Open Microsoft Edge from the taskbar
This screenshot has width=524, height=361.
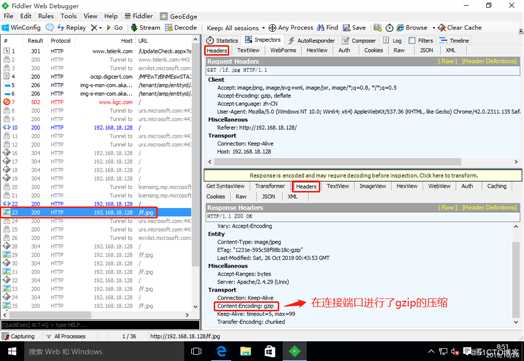(x=221, y=351)
